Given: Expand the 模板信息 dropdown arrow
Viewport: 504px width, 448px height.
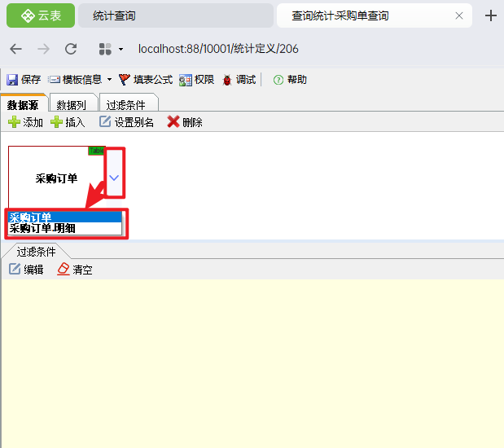Looking at the screenshot, I should (x=109, y=80).
